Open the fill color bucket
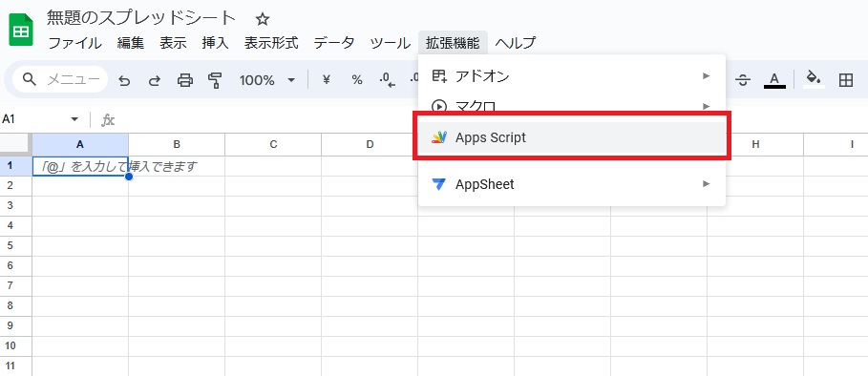This screenshot has height=376, width=868. pos(814,79)
